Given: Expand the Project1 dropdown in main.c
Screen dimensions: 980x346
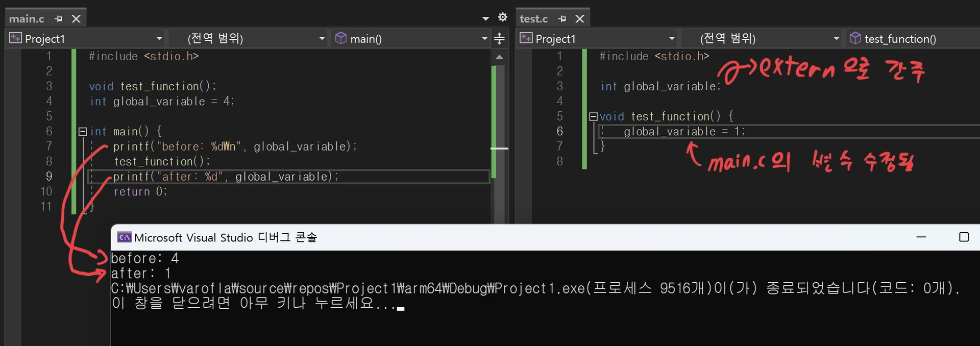Looking at the screenshot, I should pos(159,39).
